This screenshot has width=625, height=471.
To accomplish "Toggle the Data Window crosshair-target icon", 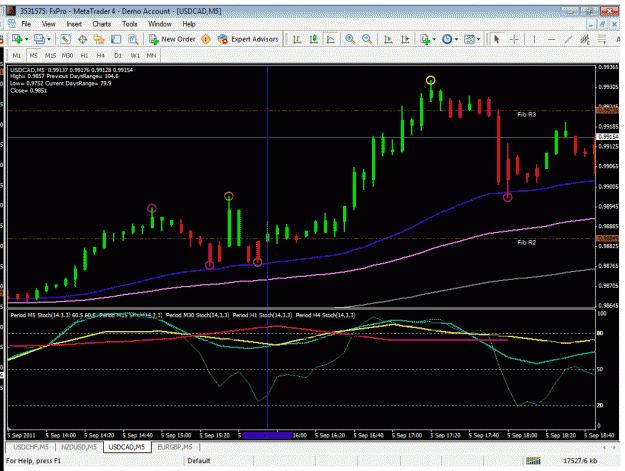I will point(83,39).
